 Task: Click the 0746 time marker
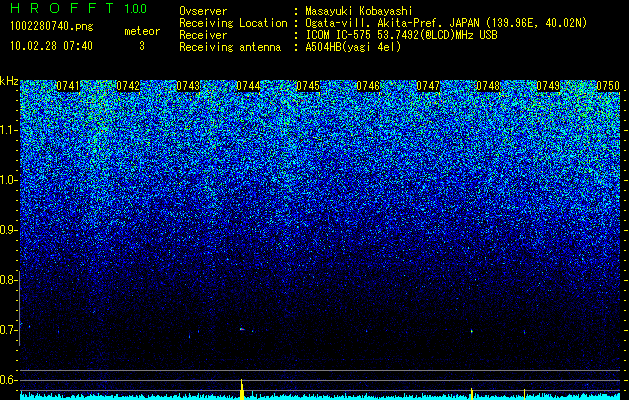click(x=368, y=86)
